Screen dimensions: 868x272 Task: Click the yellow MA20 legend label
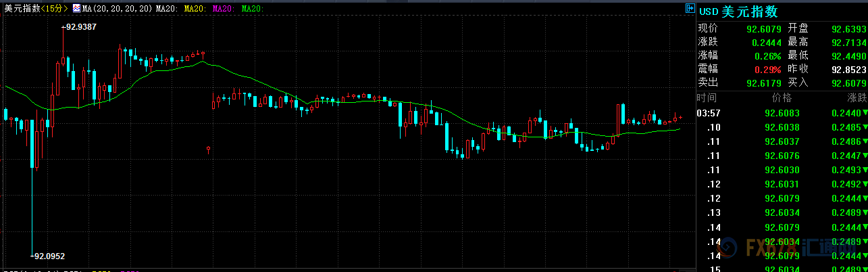point(195,9)
